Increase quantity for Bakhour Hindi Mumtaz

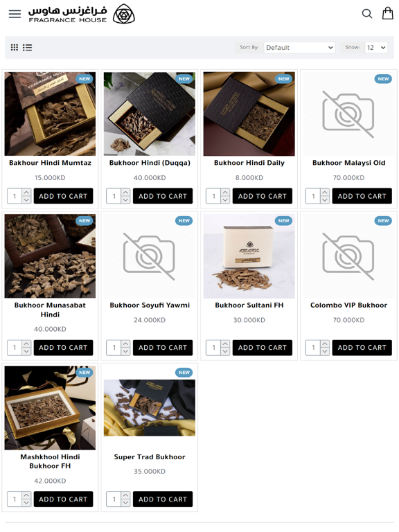[x=26, y=193]
